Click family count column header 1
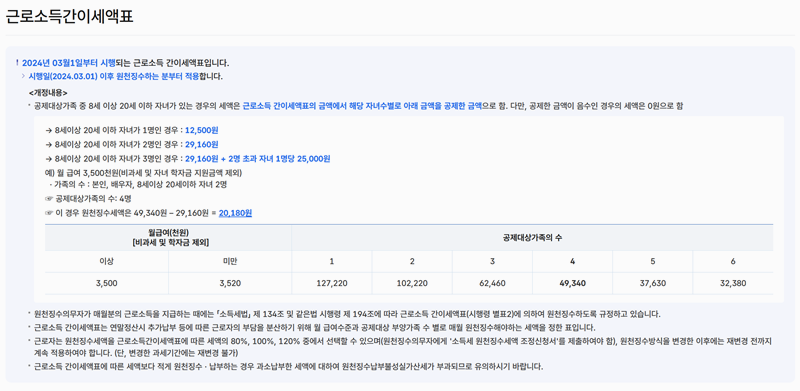The width and height of the screenshot is (800, 391). 332,261
